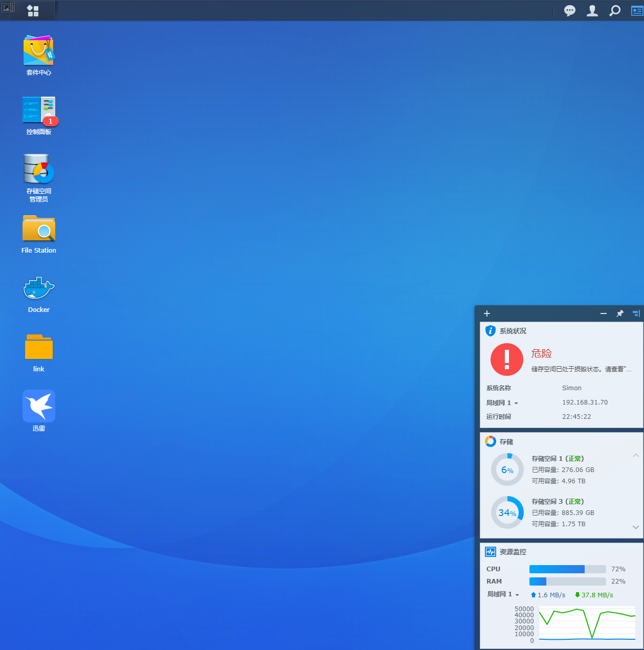Image resolution: width=644 pixels, height=650 pixels.
Task: Click the network traffic line chart
Action: [587, 624]
